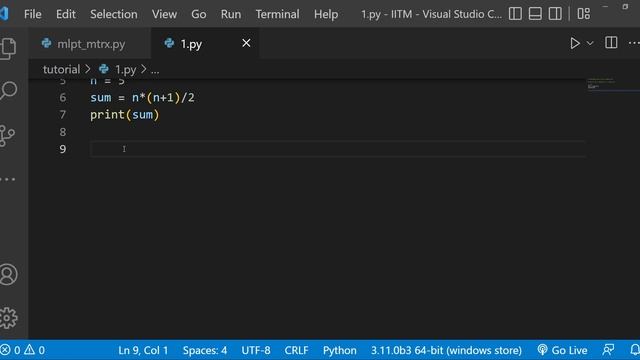Split the editor to the right
This screenshot has width=640, height=360.
pos(611,43)
